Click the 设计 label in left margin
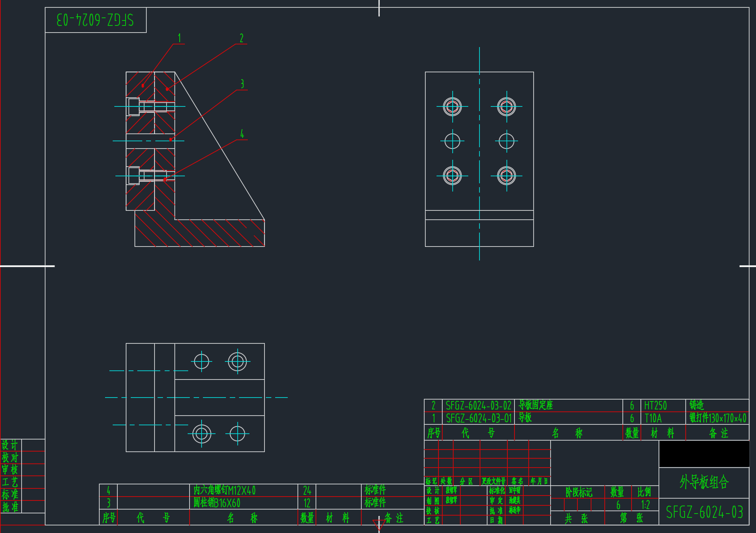This screenshot has width=756, height=533. pos(10,445)
